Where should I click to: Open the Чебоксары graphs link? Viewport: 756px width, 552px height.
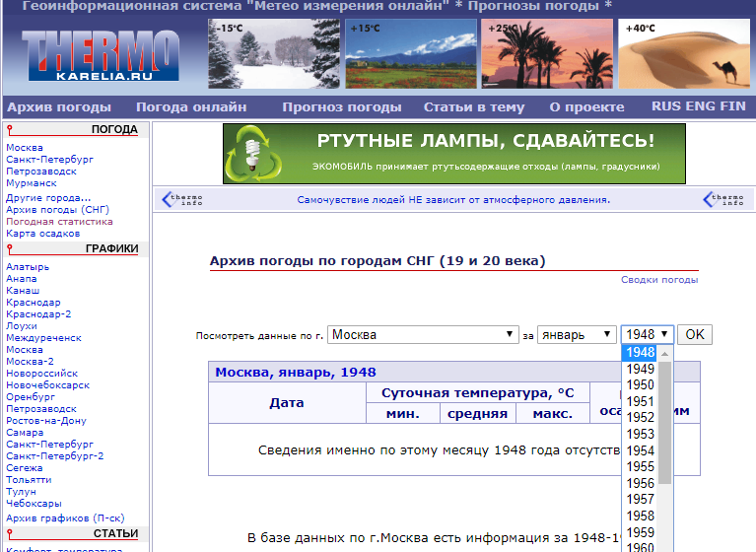pyautogui.click(x=34, y=504)
